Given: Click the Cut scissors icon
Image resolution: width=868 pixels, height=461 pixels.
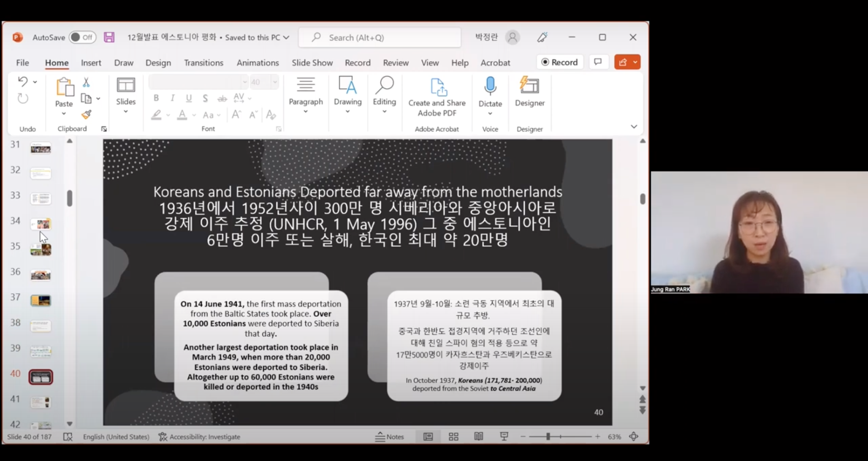Looking at the screenshot, I should pyautogui.click(x=86, y=82).
